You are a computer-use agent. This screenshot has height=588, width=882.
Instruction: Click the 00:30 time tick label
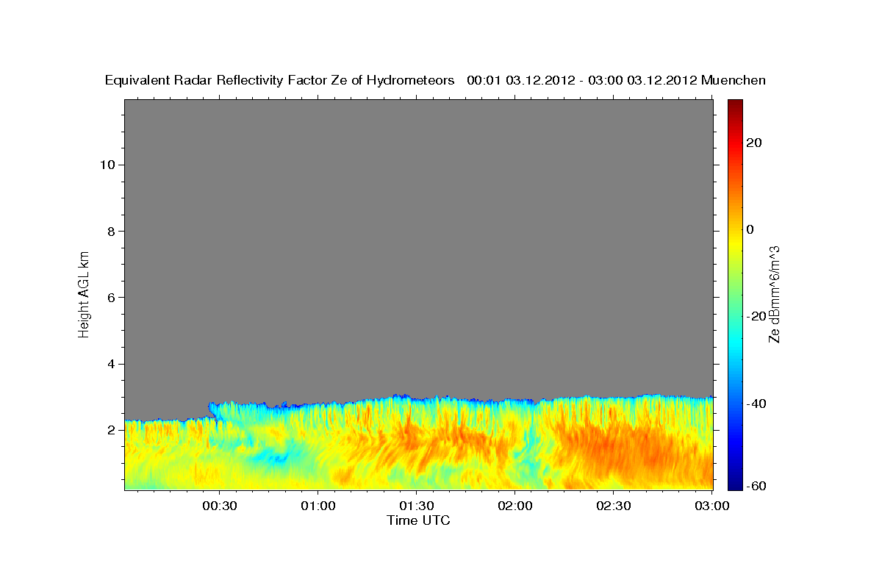point(220,506)
